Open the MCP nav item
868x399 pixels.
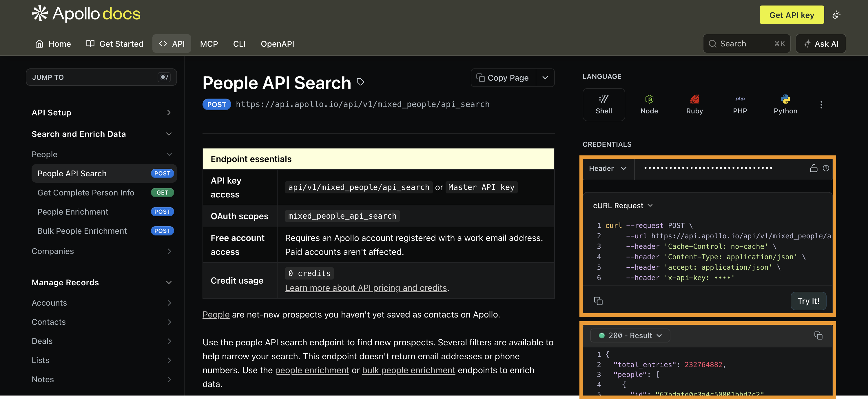tap(209, 43)
